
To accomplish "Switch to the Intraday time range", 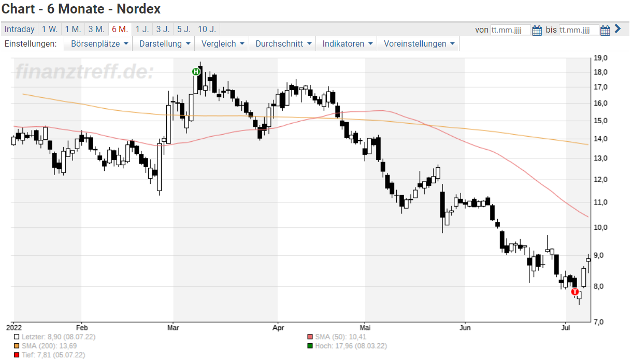I will coord(20,30).
